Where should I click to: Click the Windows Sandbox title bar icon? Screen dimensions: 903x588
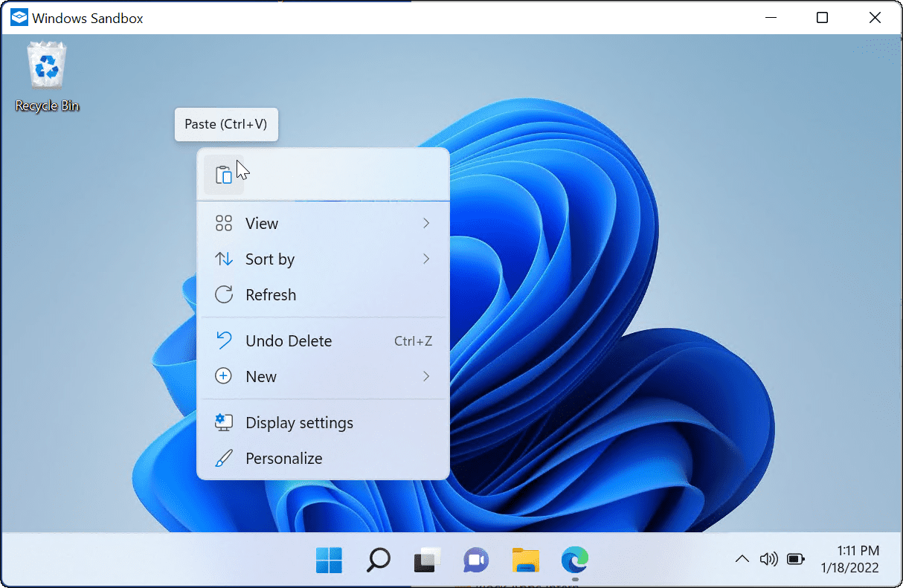pos(18,16)
